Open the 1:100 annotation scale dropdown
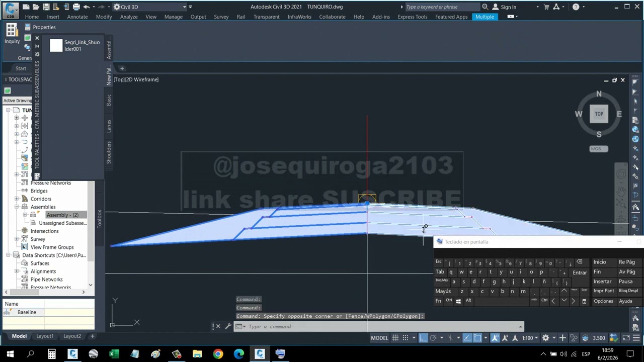 530,338
